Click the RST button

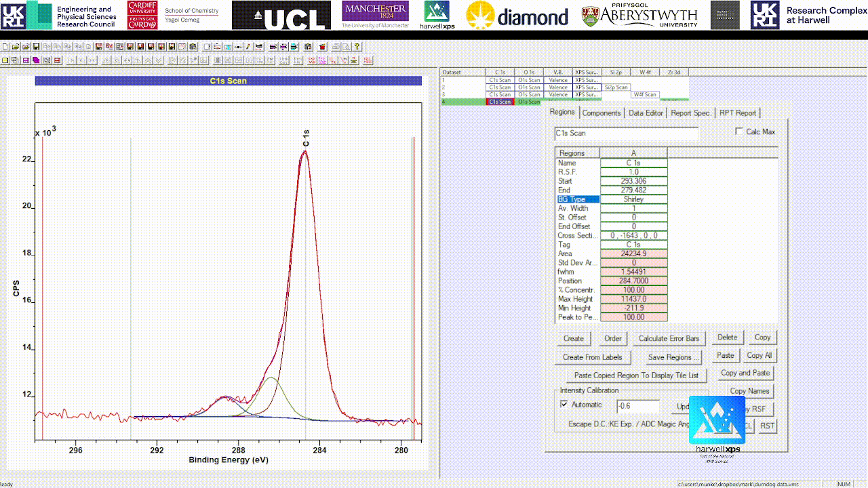[x=767, y=426]
